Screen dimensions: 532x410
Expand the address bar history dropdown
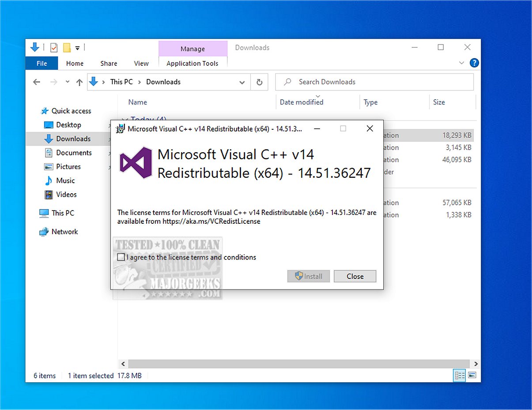tap(242, 82)
